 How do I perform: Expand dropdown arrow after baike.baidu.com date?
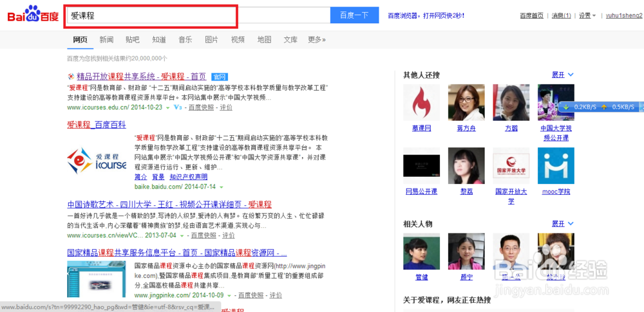point(222,187)
